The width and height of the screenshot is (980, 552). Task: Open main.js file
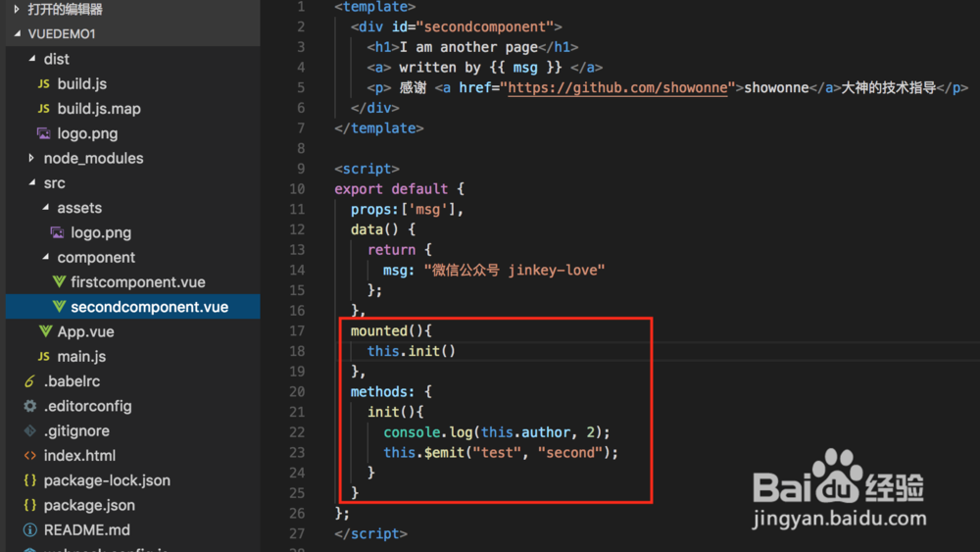[x=81, y=356]
